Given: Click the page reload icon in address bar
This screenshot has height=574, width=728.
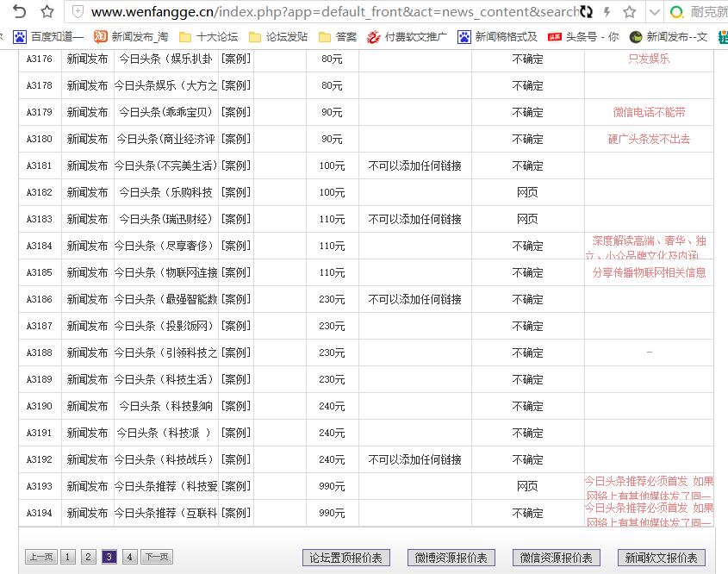Looking at the screenshot, I should coord(587,12).
